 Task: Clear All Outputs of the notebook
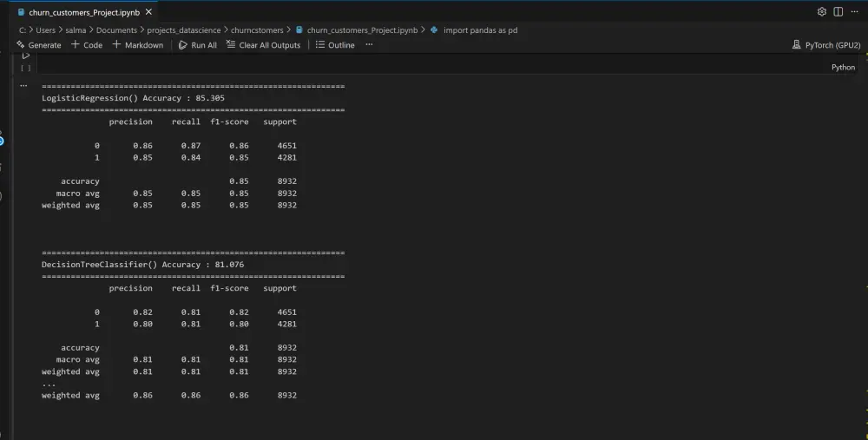(264, 45)
